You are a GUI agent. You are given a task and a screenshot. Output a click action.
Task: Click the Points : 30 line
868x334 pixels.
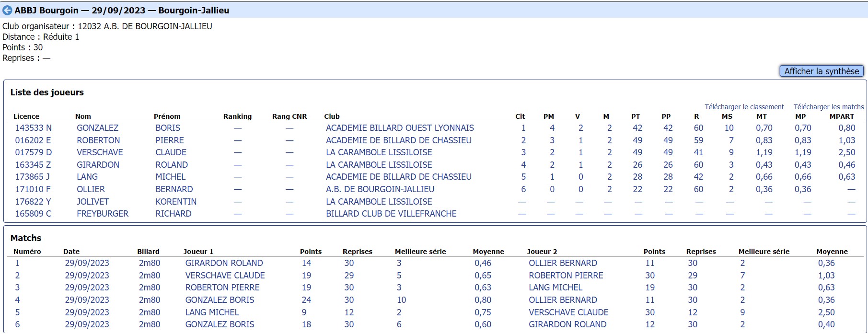click(23, 47)
